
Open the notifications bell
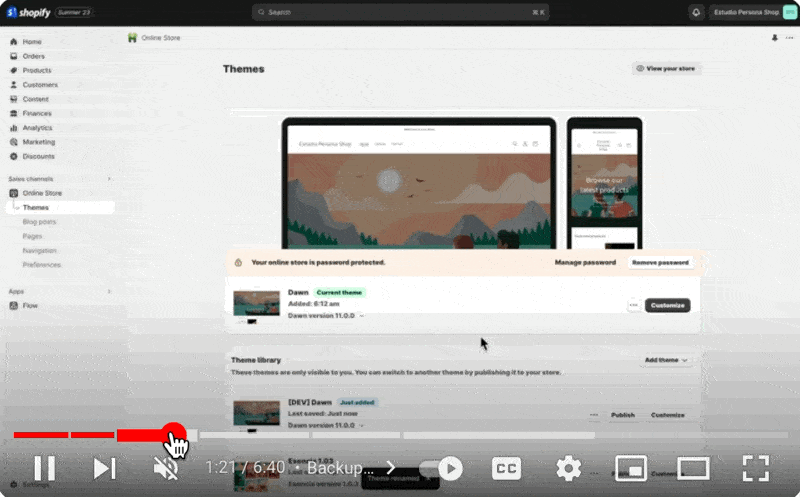pyautogui.click(x=696, y=12)
